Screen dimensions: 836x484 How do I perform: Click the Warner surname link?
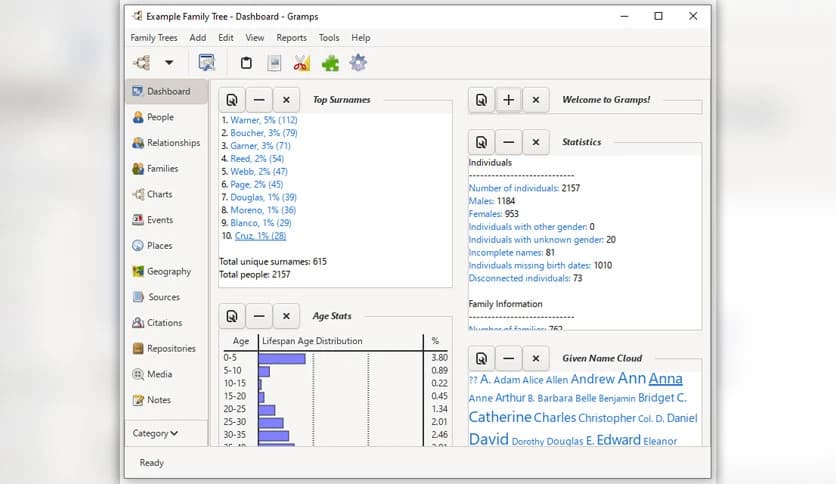click(x=258, y=120)
